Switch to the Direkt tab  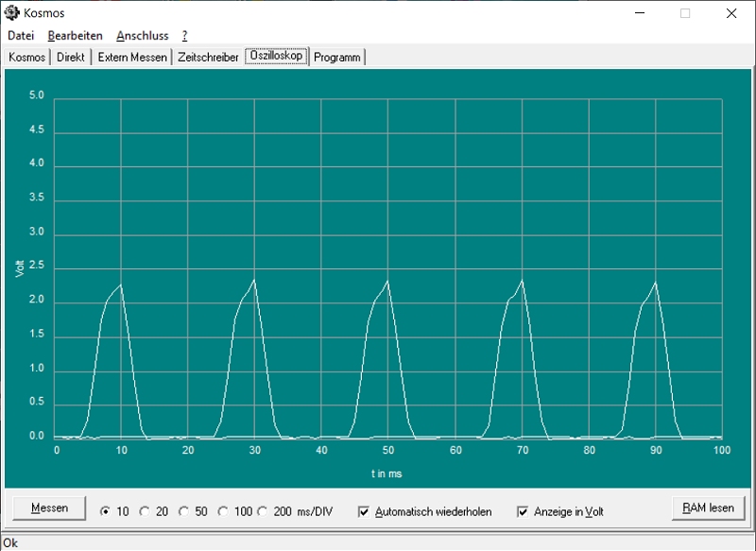pos(71,58)
